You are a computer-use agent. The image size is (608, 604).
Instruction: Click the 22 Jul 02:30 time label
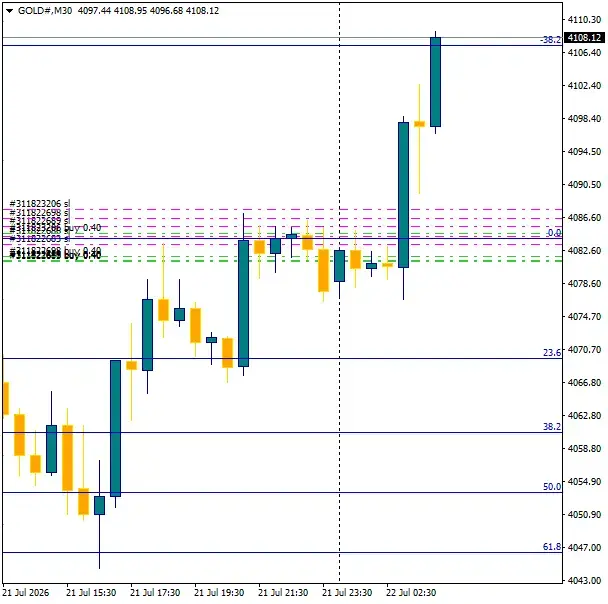pyautogui.click(x=411, y=593)
